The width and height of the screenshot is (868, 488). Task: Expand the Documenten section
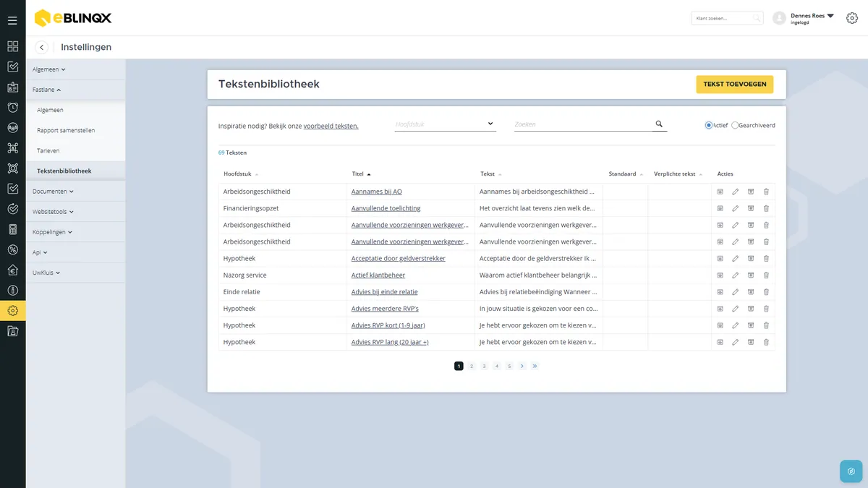tap(53, 192)
